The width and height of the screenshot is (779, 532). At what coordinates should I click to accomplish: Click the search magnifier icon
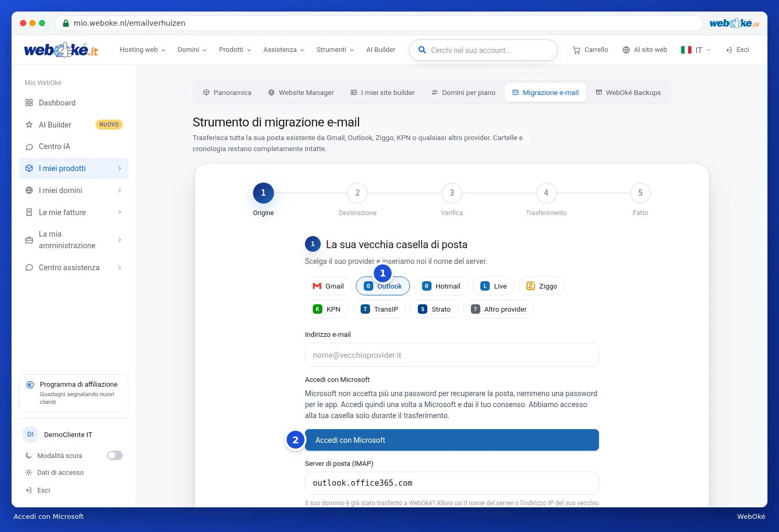point(422,50)
